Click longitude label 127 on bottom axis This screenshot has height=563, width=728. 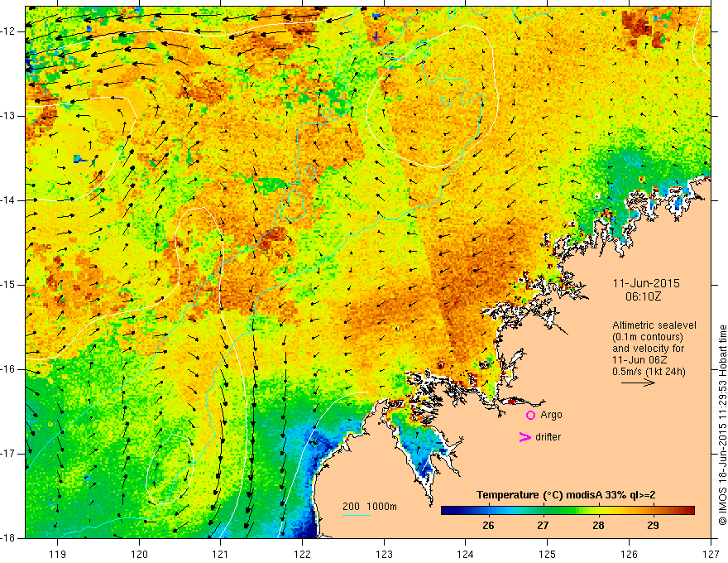[711, 554]
